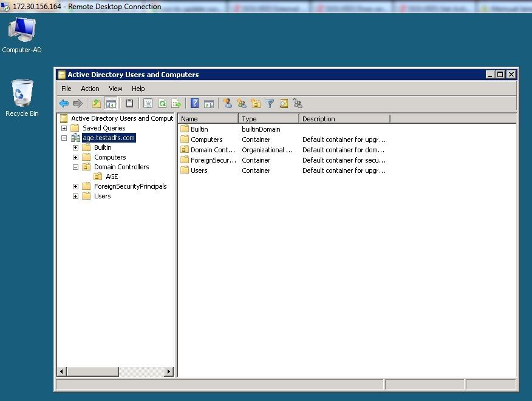
Task: Create new organizational unit toolbar icon
Action: (256, 103)
